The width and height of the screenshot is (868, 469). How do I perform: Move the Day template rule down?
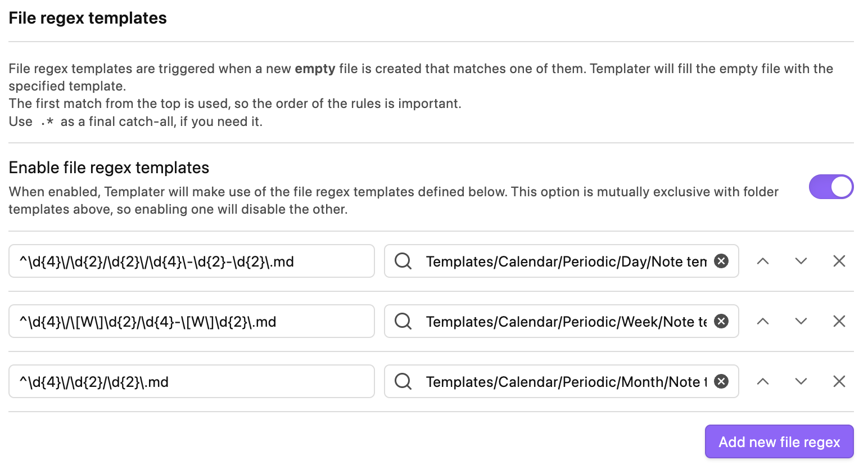(x=801, y=261)
